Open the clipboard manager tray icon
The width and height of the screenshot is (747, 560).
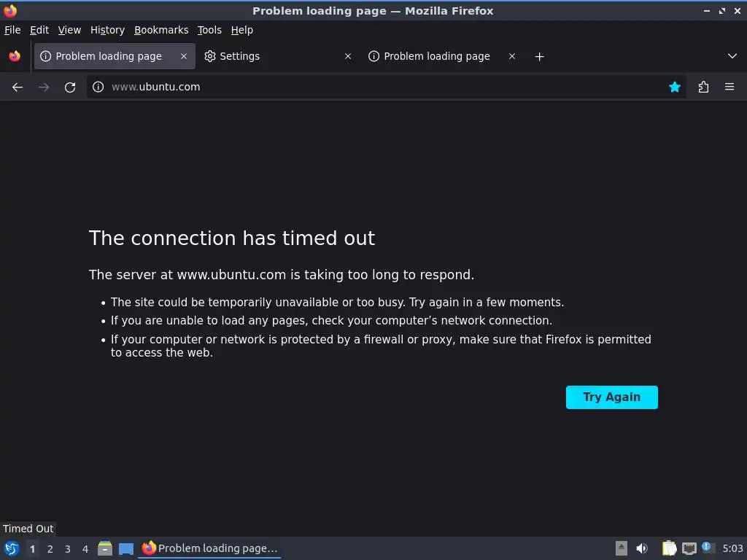pyautogui.click(x=669, y=548)
